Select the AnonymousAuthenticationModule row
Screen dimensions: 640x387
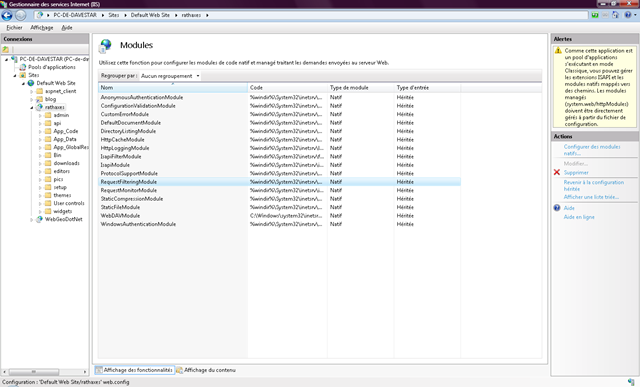click(280, 97)
